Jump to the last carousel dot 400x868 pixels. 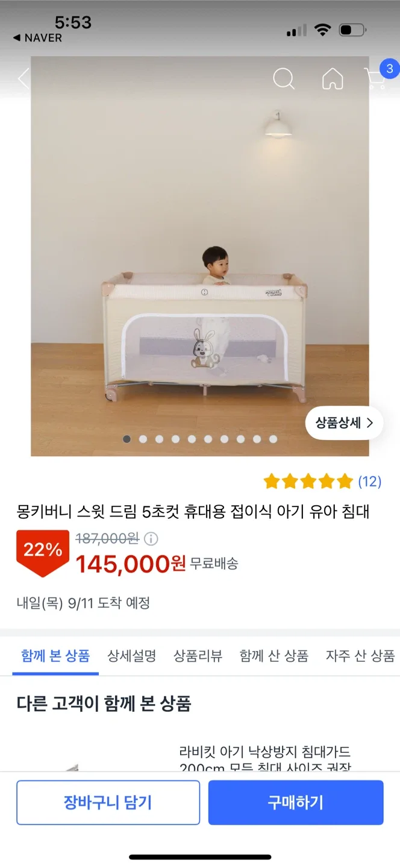click(x=273, y=439)
